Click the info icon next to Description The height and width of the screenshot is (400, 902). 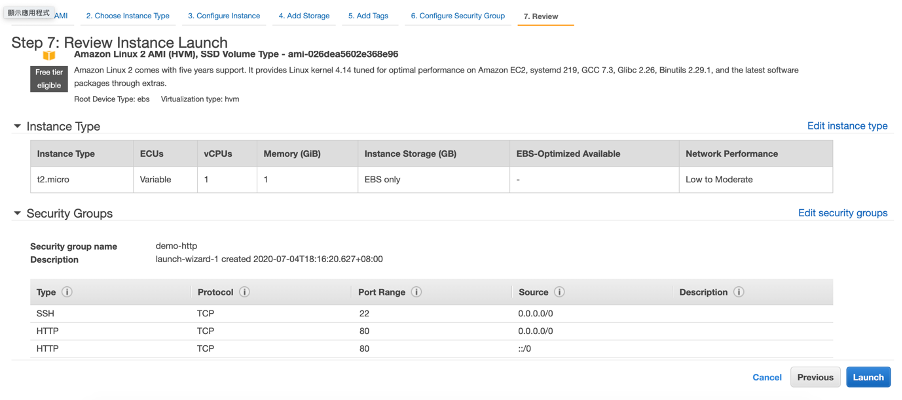(738, 293)
